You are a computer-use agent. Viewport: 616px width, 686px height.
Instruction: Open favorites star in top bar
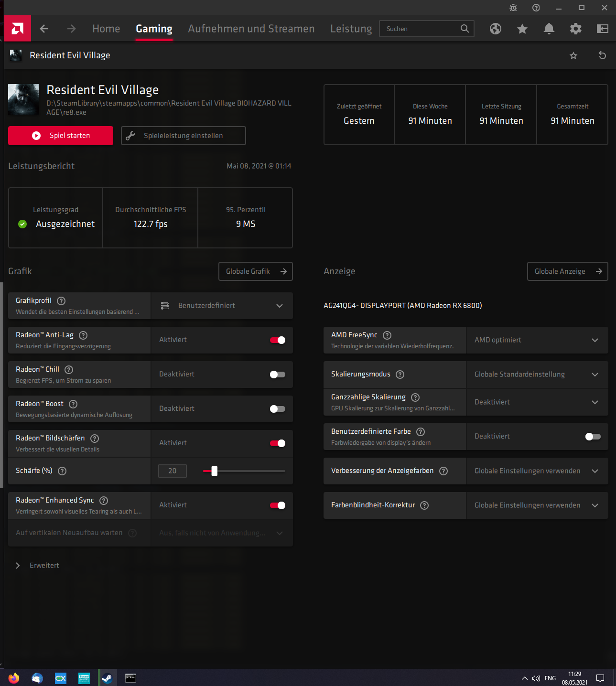(x=522, y=29)
